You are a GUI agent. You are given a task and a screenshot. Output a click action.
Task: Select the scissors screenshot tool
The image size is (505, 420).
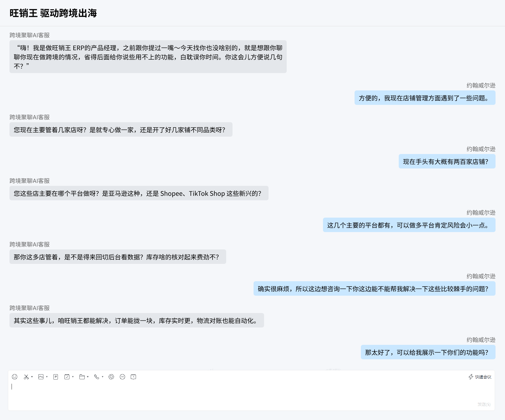26,377
